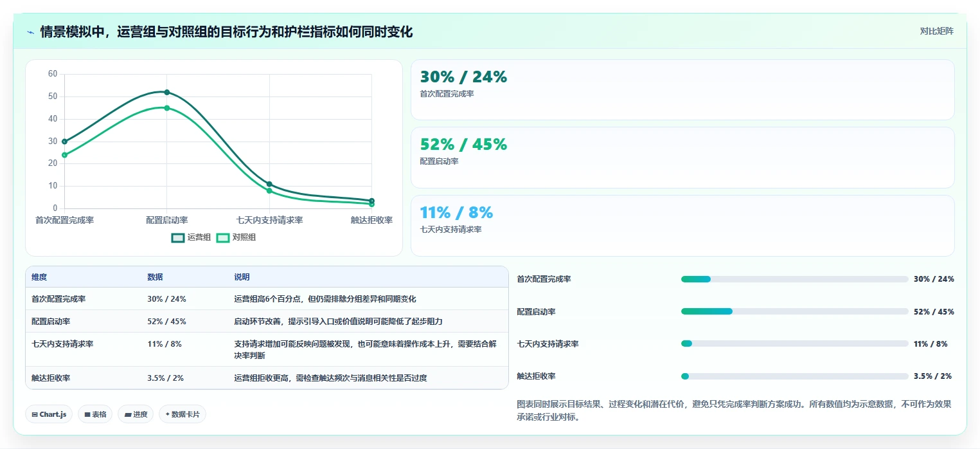Click 对照组 data point at 首次配置完成率

[64, 155]
